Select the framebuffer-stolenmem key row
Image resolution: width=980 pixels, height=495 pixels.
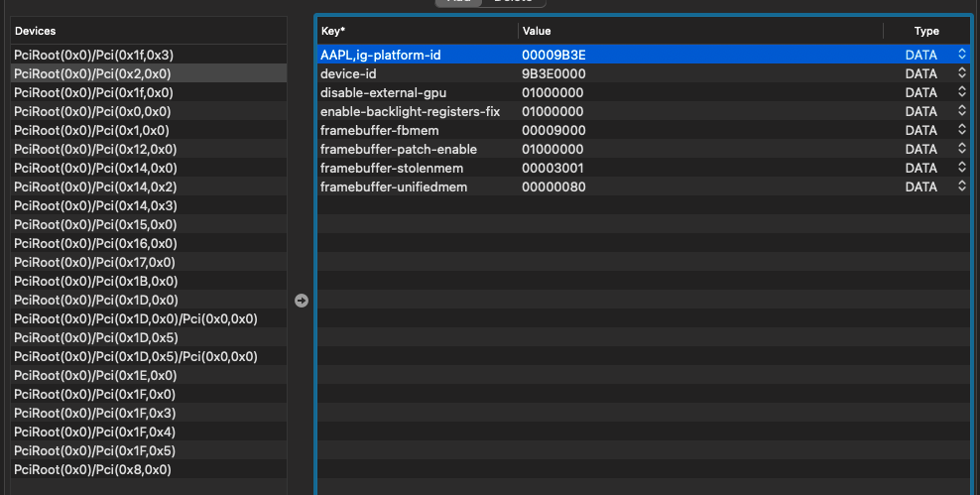392,169
